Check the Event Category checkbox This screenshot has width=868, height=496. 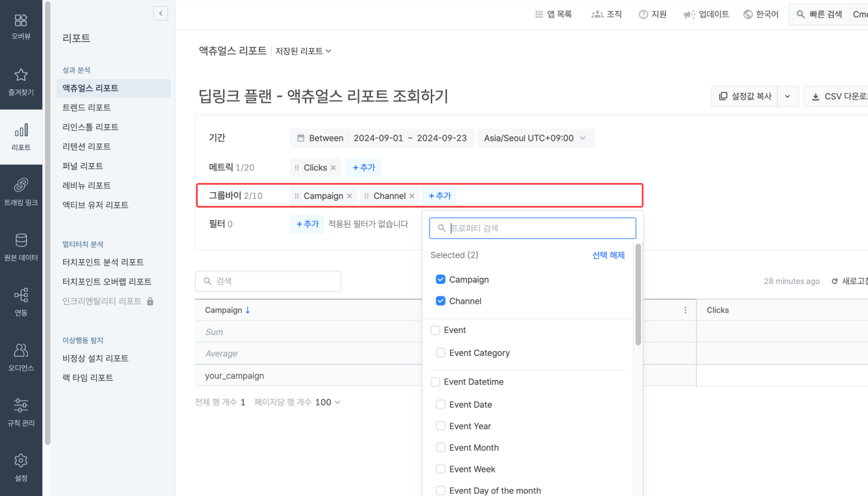pos(441,353)
